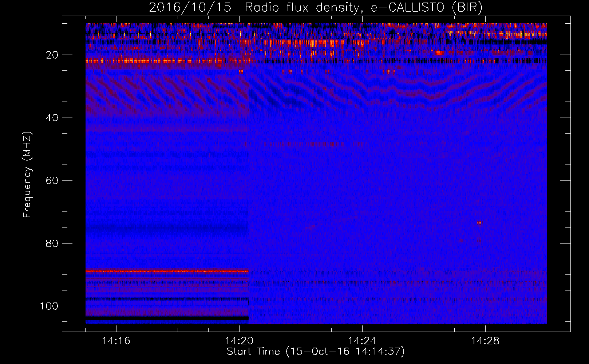Click the 80 MHz frequency tick label

[x=52, y=243]
